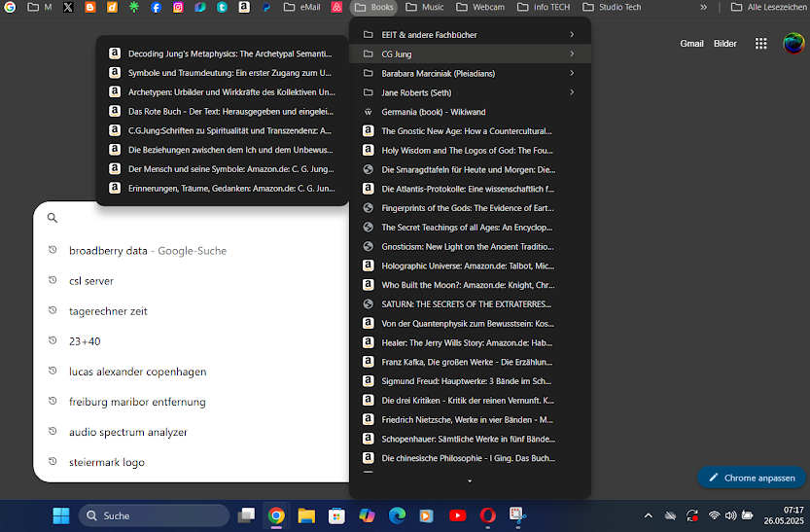Open Die Smaragdtafeln für Heute bookmark

click(470, 169)
